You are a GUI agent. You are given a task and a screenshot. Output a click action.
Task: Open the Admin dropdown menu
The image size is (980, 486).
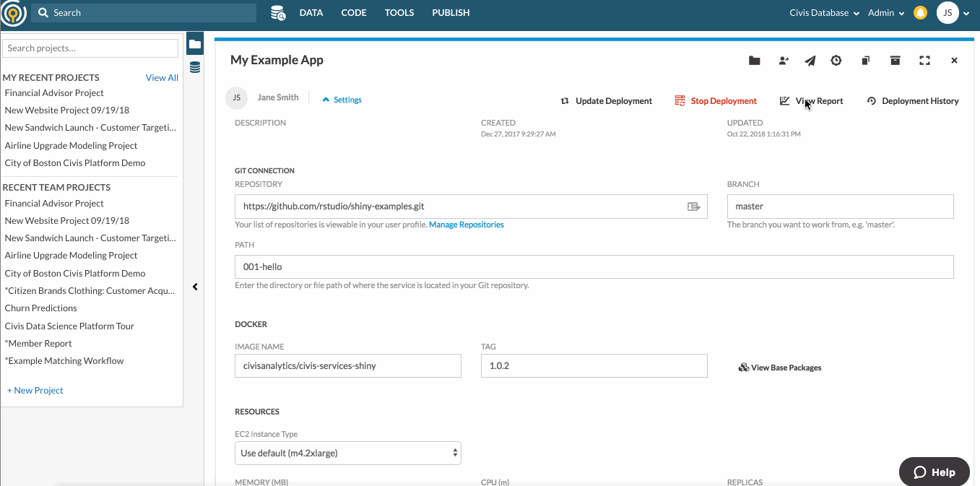point(885,12)
